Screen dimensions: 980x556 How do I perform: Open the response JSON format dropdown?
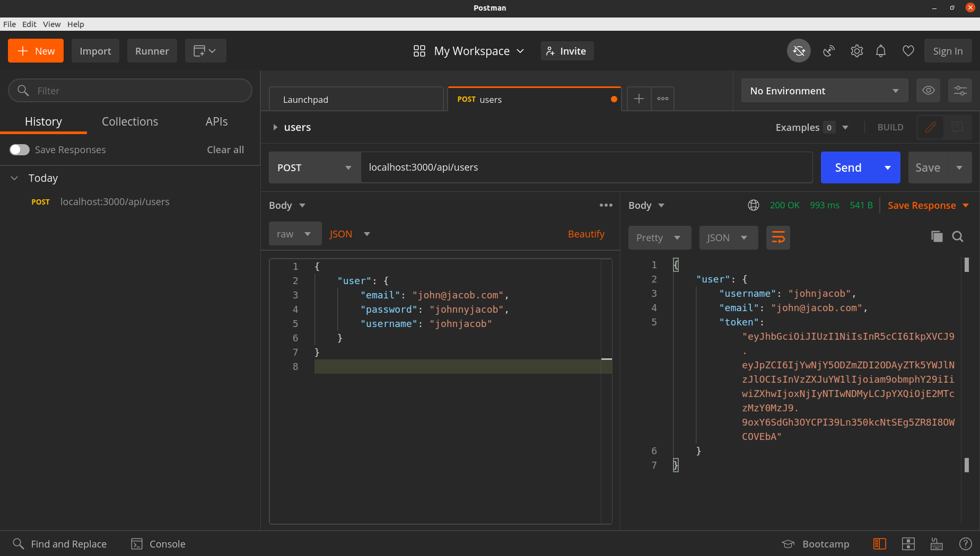(729, 237)
